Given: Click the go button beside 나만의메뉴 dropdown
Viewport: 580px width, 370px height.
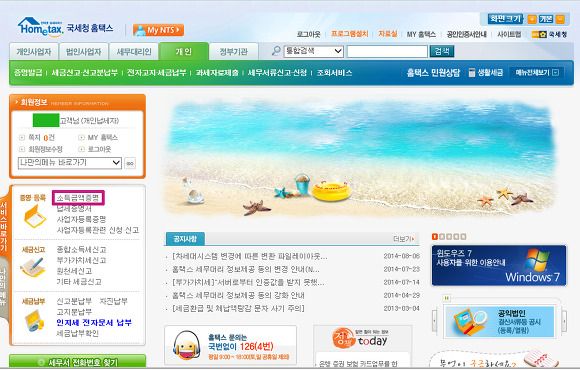Looking at the screenshot, I should tap(130, 163).
